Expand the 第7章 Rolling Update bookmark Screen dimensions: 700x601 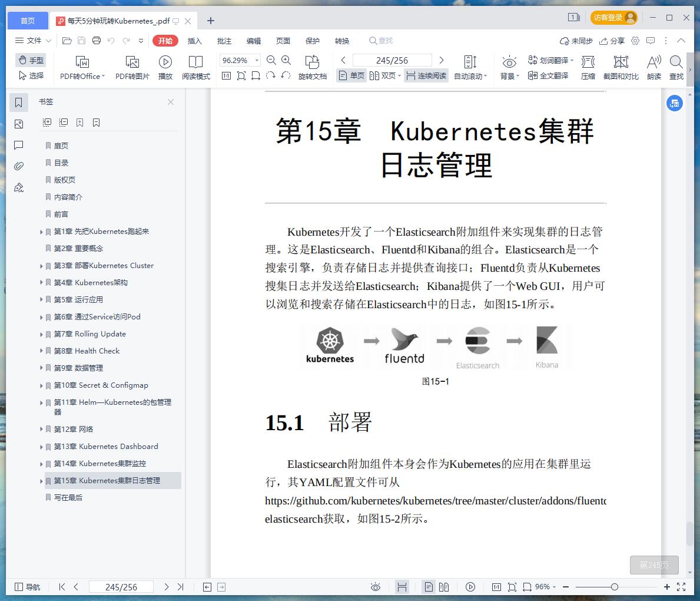pos(41,334)
